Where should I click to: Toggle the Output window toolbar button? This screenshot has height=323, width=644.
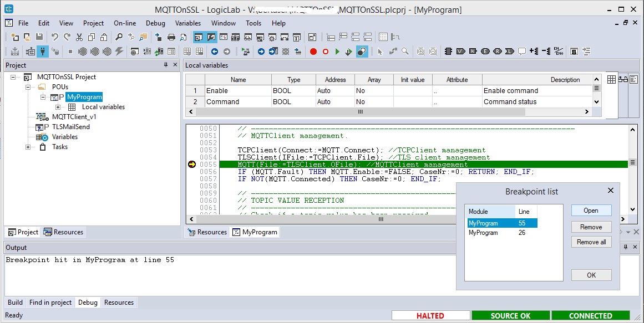pos(211,37)
